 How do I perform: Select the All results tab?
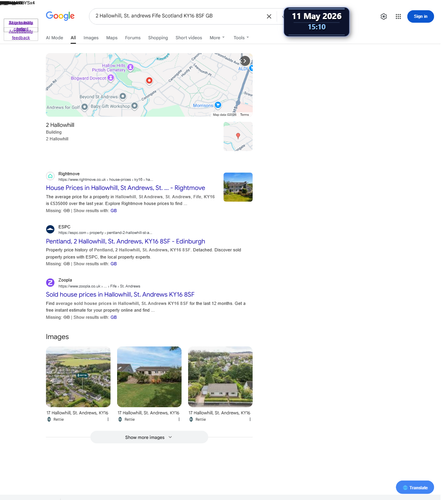(74, 38)
